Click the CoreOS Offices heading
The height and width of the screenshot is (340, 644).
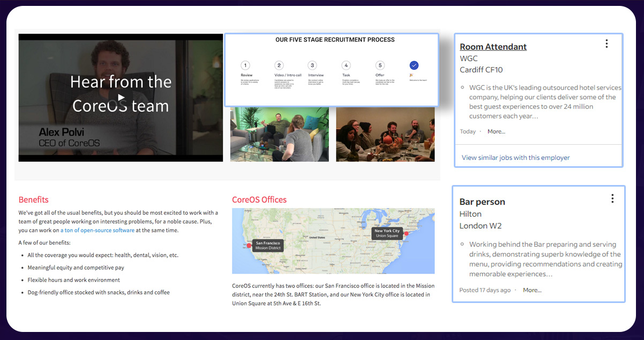click(259, 199)
